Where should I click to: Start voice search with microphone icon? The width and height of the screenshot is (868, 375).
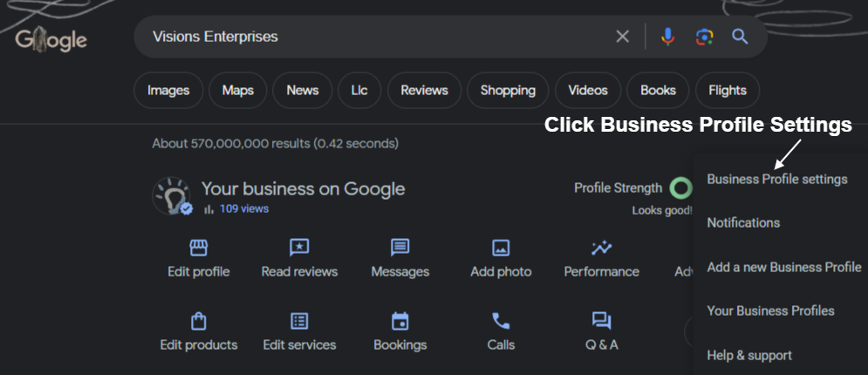point(667,37)
